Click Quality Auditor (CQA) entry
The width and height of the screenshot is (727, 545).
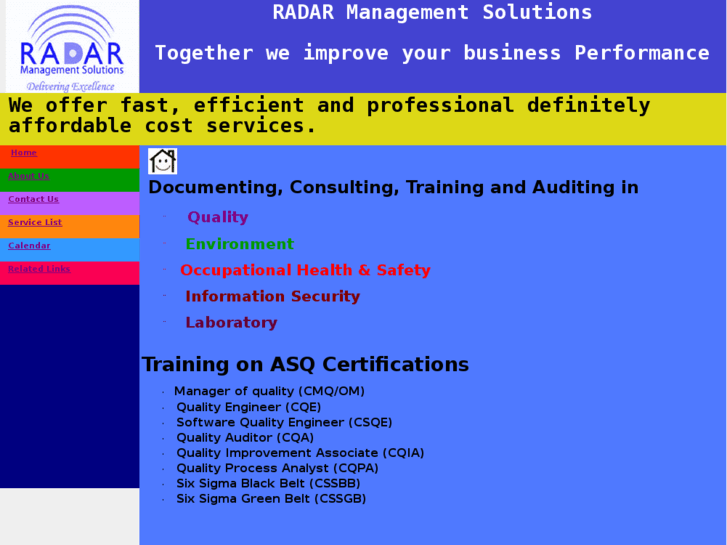[245, 437]
